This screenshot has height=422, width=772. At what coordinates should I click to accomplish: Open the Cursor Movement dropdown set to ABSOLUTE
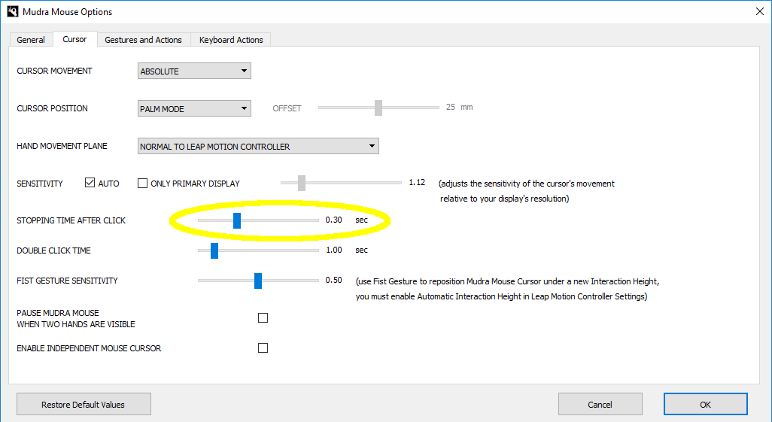pyautogui.click(x=194, y=71)
